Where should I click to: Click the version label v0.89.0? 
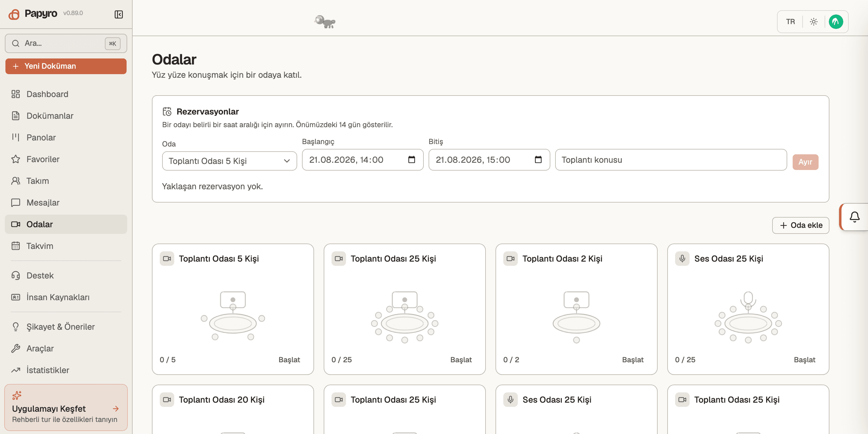tap(73, 13)
